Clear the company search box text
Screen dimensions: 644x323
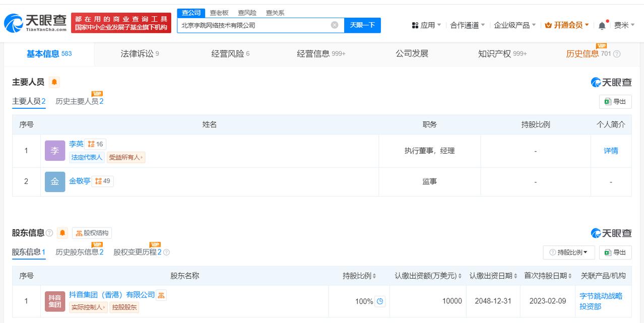tap(335, 25)
